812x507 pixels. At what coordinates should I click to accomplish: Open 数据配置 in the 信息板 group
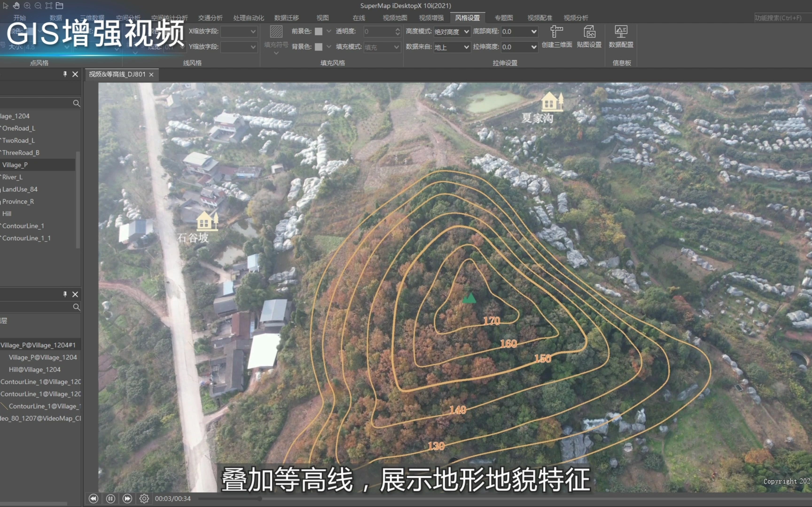(621, 36)
